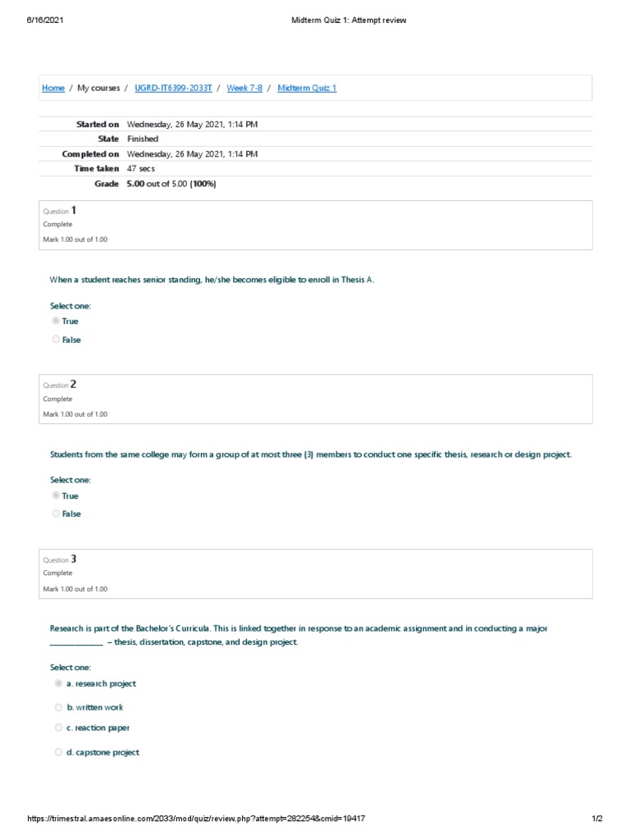Select False for the Thesis A question
This screenshot has height=840, width=630.
tap(57, 340)
